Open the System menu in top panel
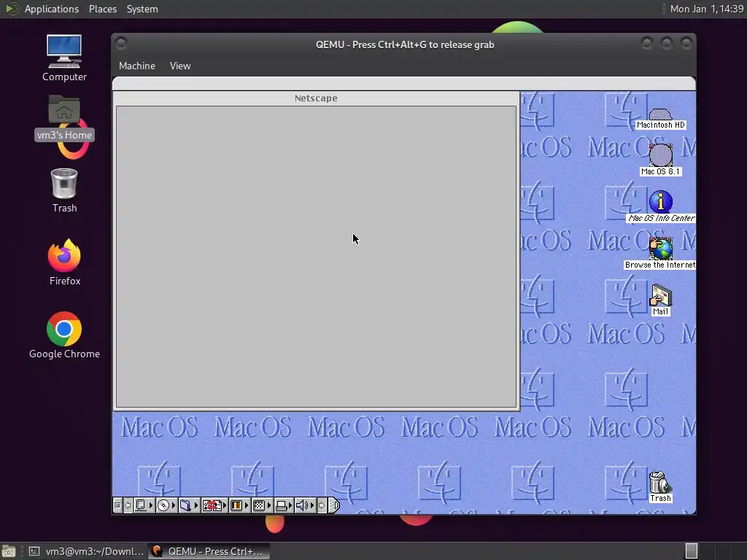The image size is (747, 560). point(142,9)
